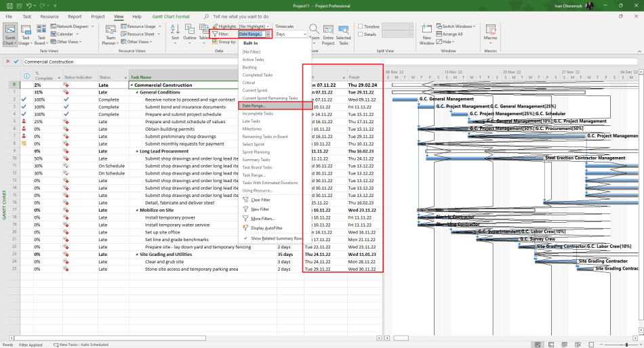
Task: Click Network Diagram view button
Action: (70, 26)
